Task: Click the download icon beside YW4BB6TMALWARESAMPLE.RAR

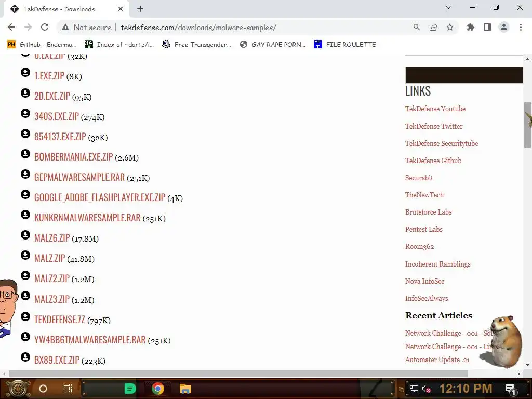Action: 25,337
